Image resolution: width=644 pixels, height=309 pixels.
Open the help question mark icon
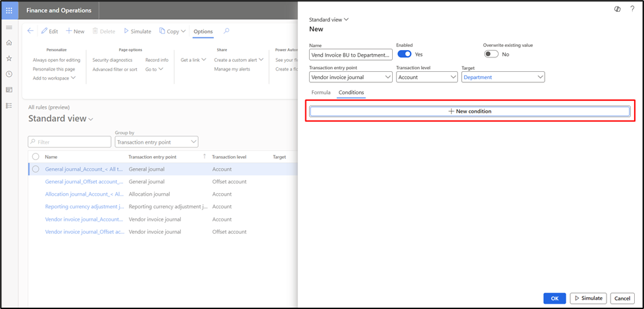[x=632, y=9]
